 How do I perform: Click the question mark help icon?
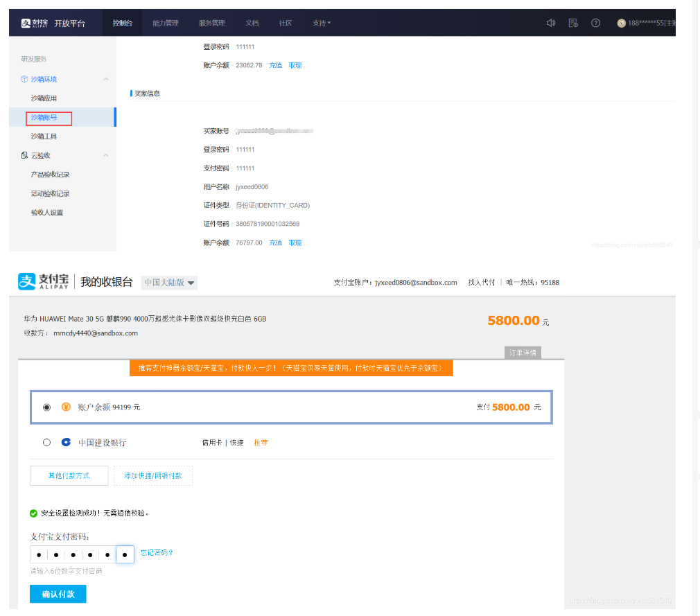coord(595,23)
